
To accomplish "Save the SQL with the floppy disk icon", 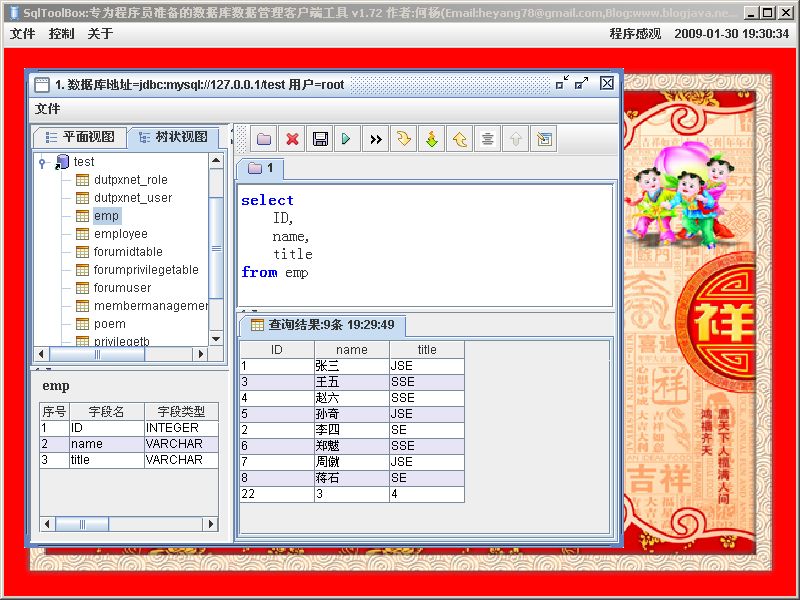I will [x=320, y=139].
